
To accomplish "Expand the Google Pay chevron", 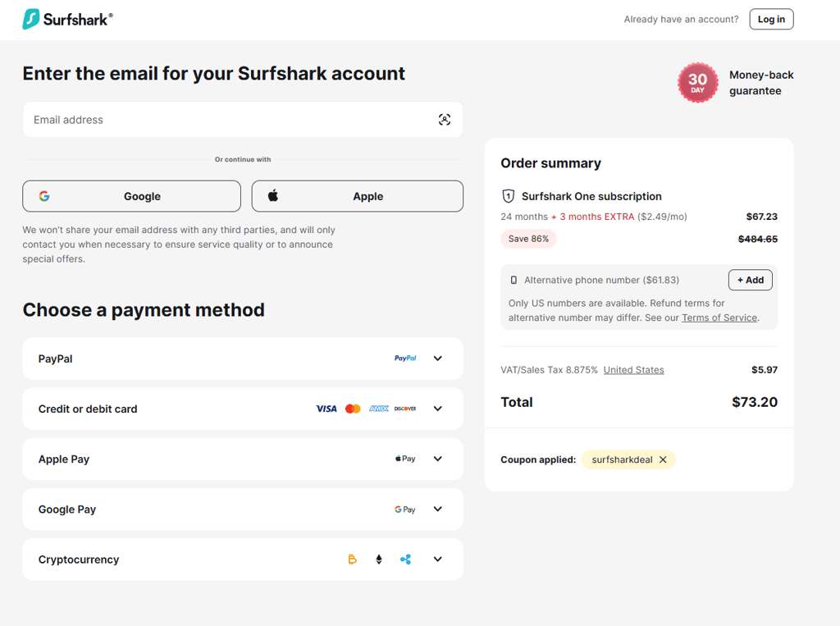I will click(438, 509).
